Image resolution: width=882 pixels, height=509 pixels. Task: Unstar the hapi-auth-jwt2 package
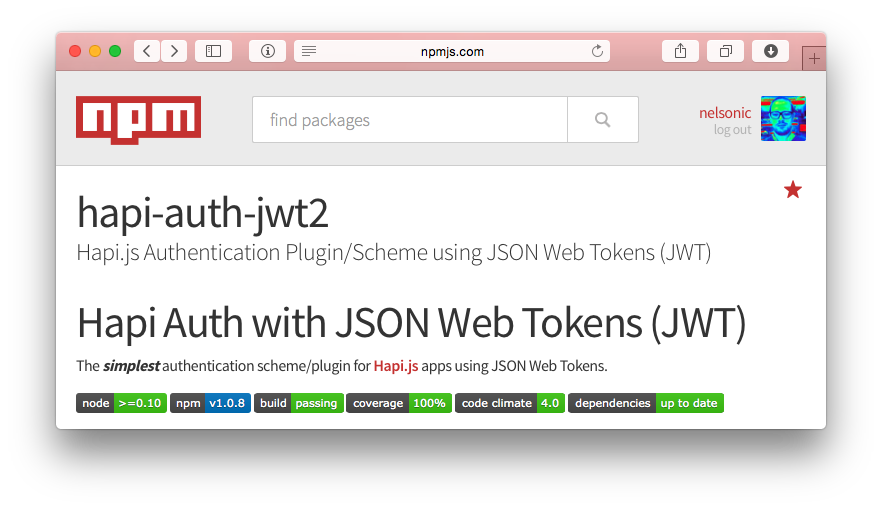(x=793, y=190)
